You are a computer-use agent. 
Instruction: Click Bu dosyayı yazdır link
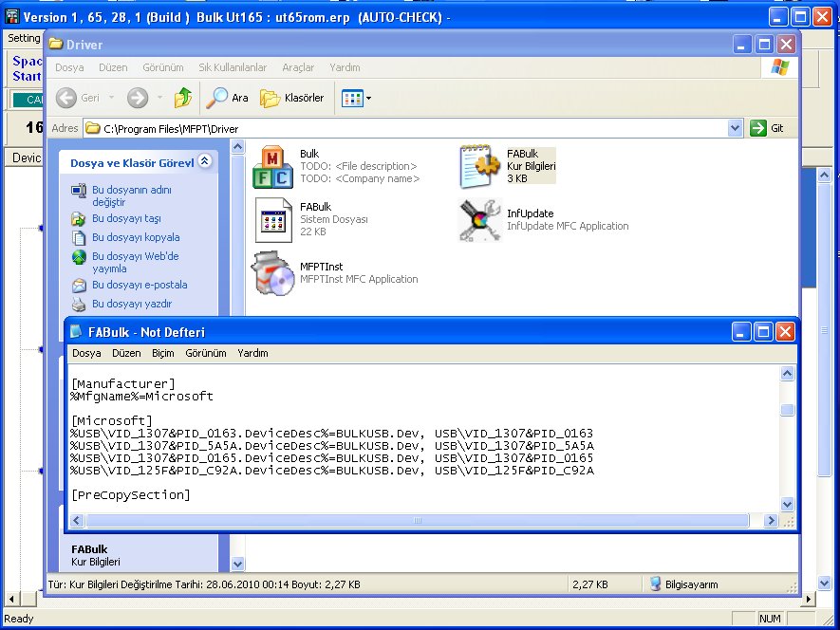click(x=132, y=304)
